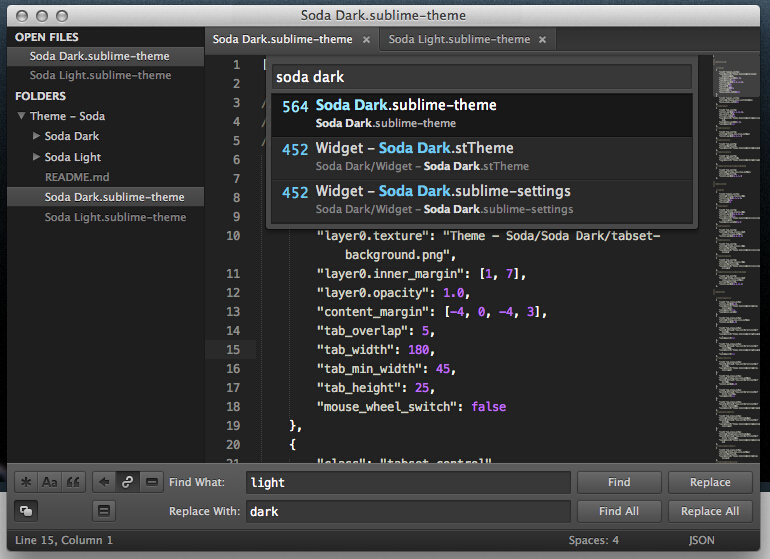Image resolution: width=770 pixels, height=559 pixels.
Task: Click the Find All button
Action: (619, 511)
